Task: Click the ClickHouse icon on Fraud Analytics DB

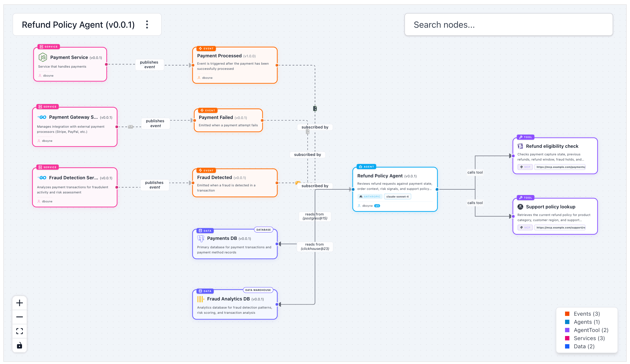Action: click(201, 299)
